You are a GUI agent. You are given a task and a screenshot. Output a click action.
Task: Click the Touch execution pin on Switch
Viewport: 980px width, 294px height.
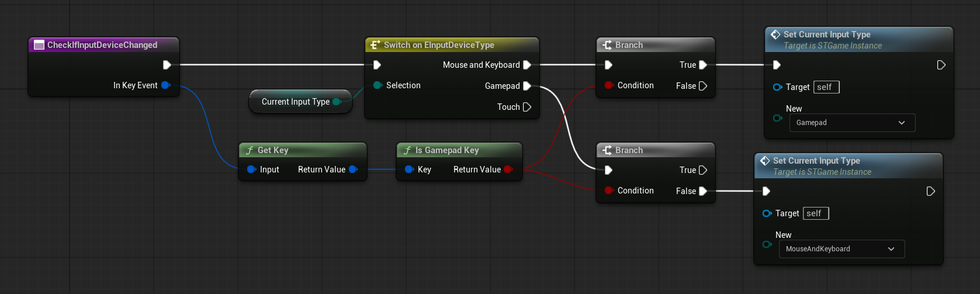click(527, 107)
